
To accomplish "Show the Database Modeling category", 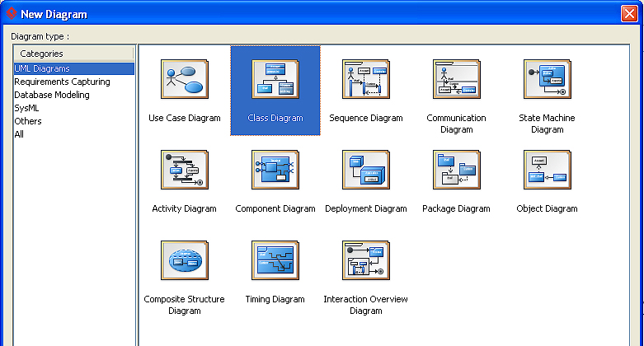I will click(52, 95).
